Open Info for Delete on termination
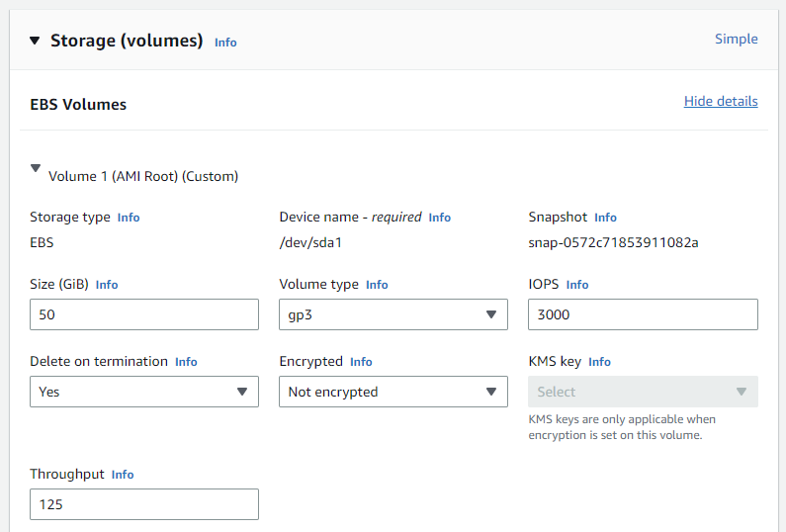This screenshot has height=532, width=786. (x=186, y=362)
